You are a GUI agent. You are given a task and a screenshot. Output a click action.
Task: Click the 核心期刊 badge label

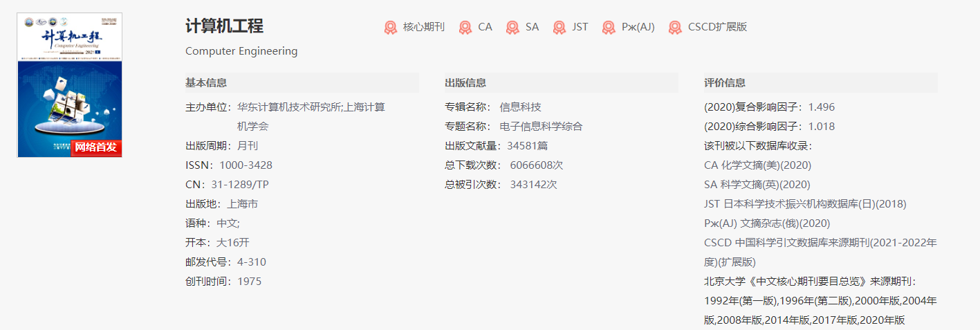[424, 27]
